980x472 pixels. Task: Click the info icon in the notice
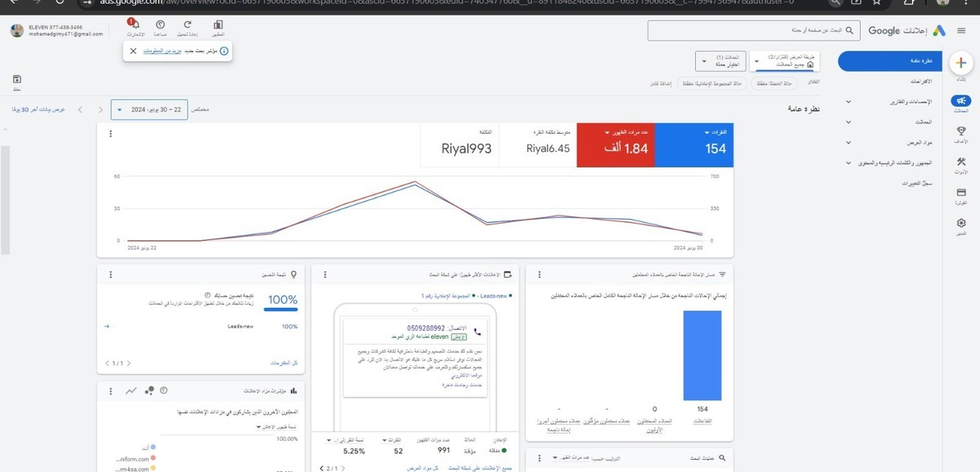224,51
